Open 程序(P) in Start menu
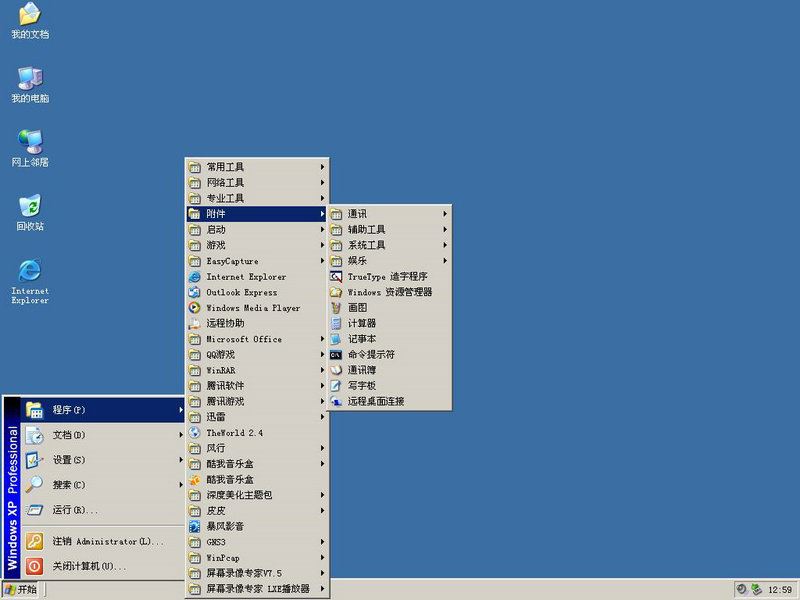 click(x=103, y=410)
